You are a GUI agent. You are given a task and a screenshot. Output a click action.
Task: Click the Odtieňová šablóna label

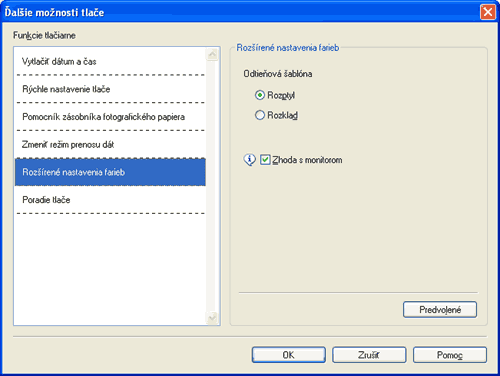278,74
